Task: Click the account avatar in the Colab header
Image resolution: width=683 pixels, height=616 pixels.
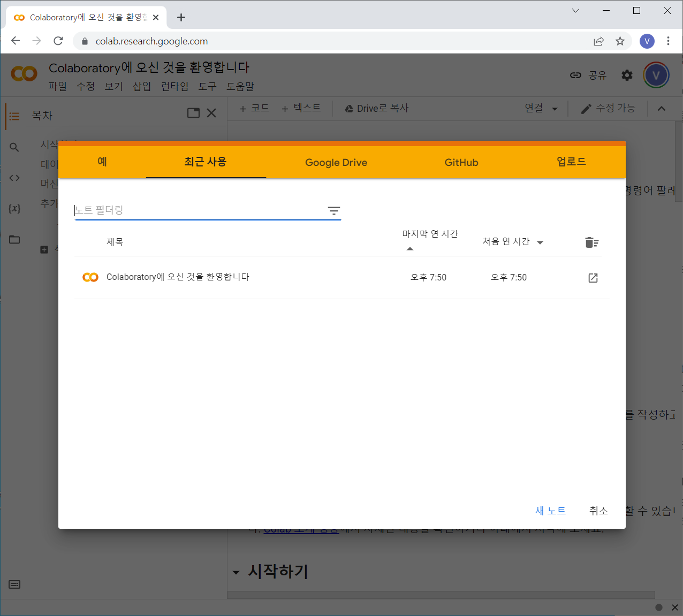Action: coord(656,75)
